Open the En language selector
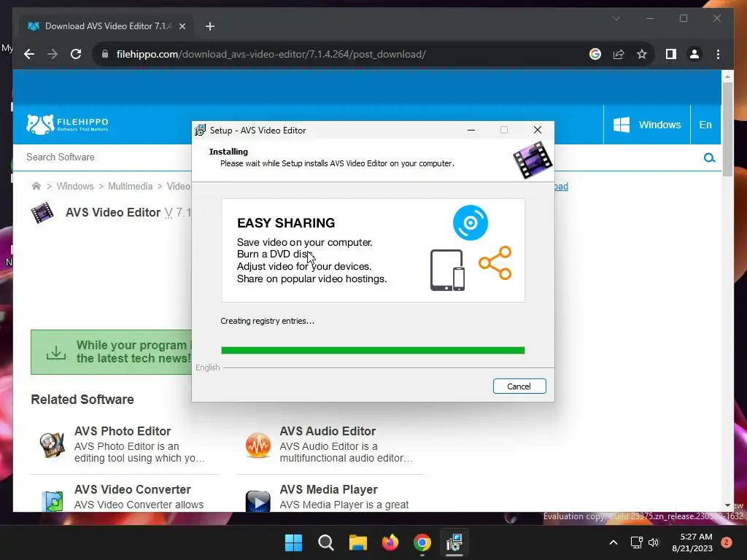Viewport: 747px width, 560px height. 705,125
